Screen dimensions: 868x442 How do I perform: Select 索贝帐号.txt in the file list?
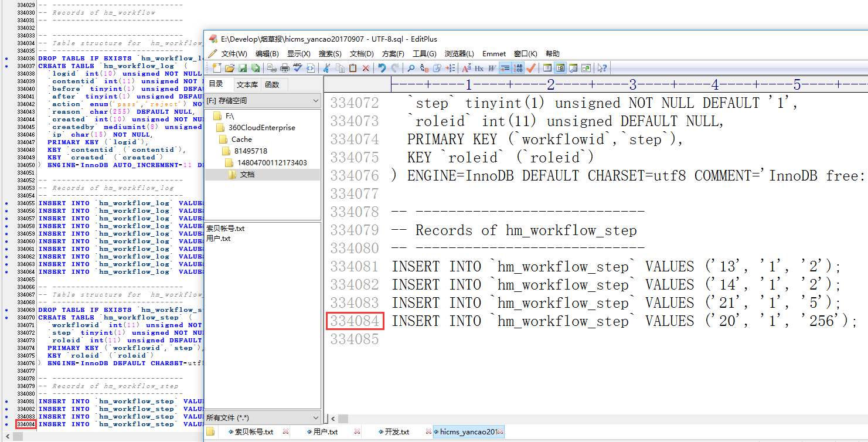(x=226, y=229)
